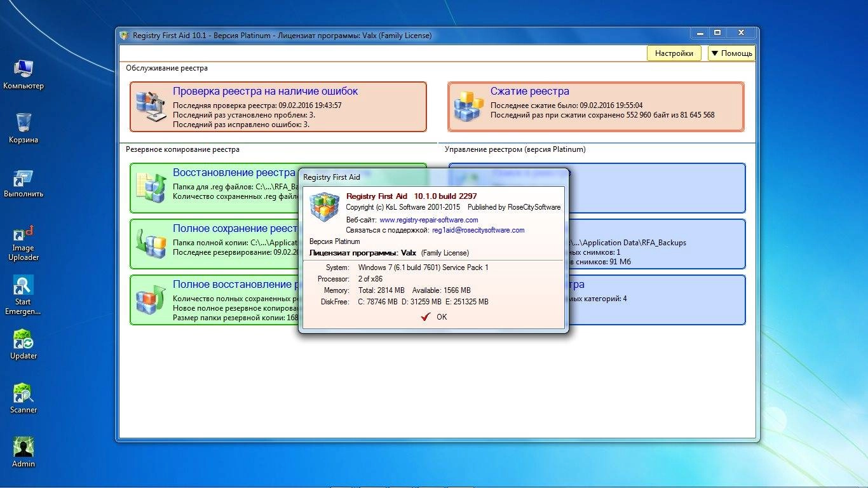The image size is (868, 488).
Task: Click the 'Обслуживание реестра' section label
Action: tap(166, 68)
